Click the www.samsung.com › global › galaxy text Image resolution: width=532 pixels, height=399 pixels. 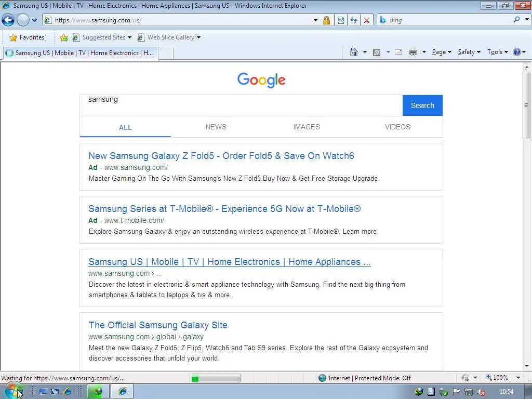(x=146, y=337)
